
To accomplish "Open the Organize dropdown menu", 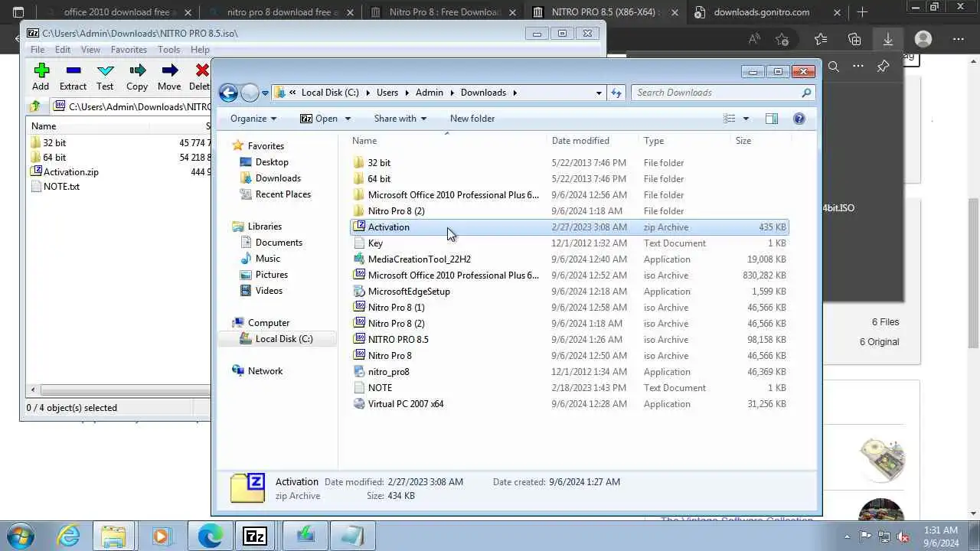I will pyautogui.click(x=253, y=119).
